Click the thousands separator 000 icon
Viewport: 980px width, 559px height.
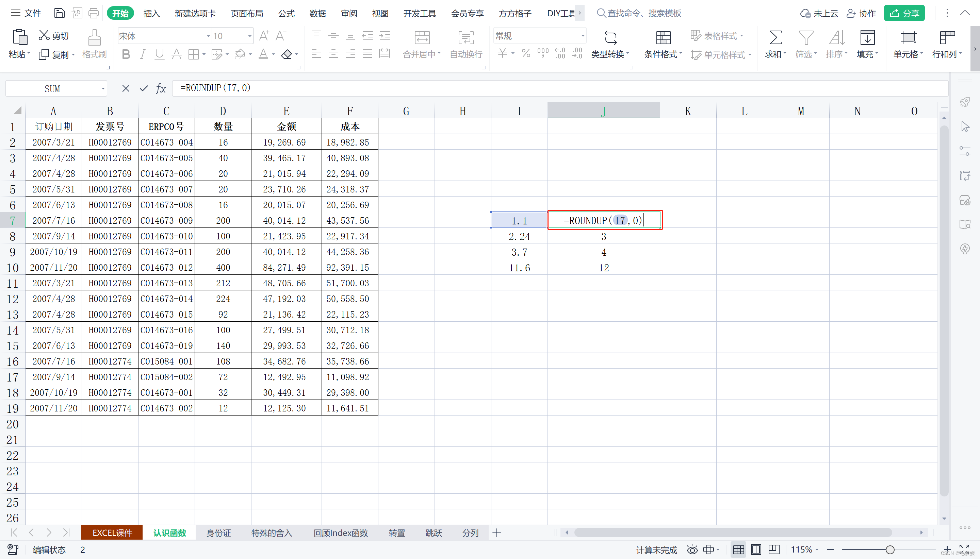click(x=543, y=53)
